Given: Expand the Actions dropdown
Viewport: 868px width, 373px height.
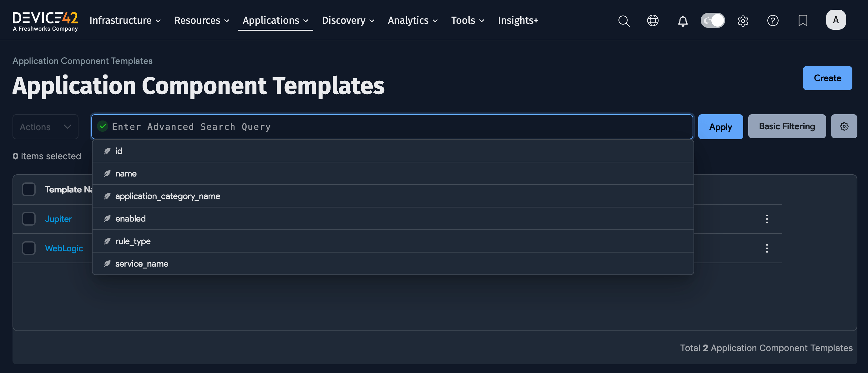Looking at the screenshot, I should [x=45, y=127].
